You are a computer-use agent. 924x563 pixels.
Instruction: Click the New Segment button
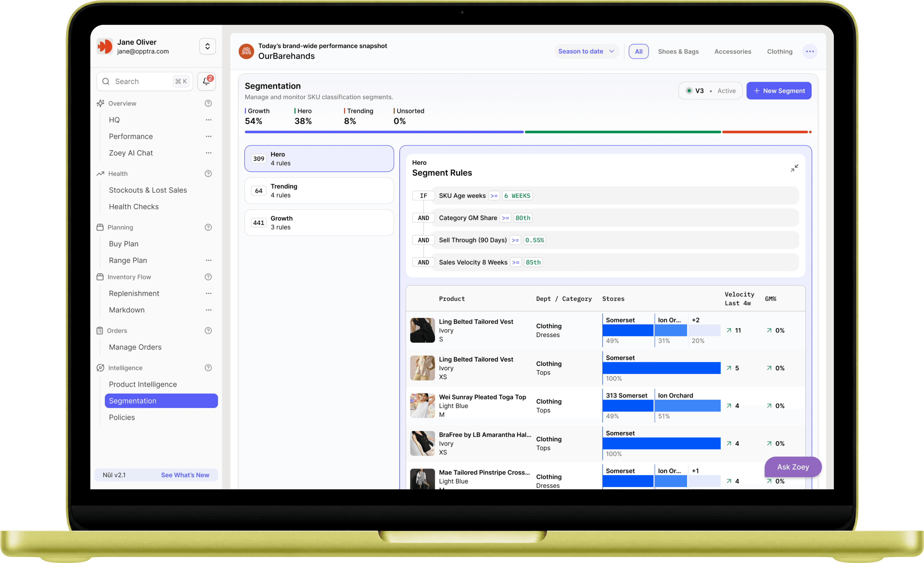[778, 91]
